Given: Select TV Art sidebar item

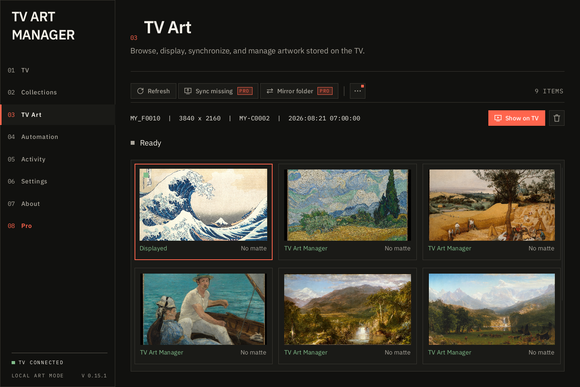Looking at the screenshot, I should click(57, 115).
